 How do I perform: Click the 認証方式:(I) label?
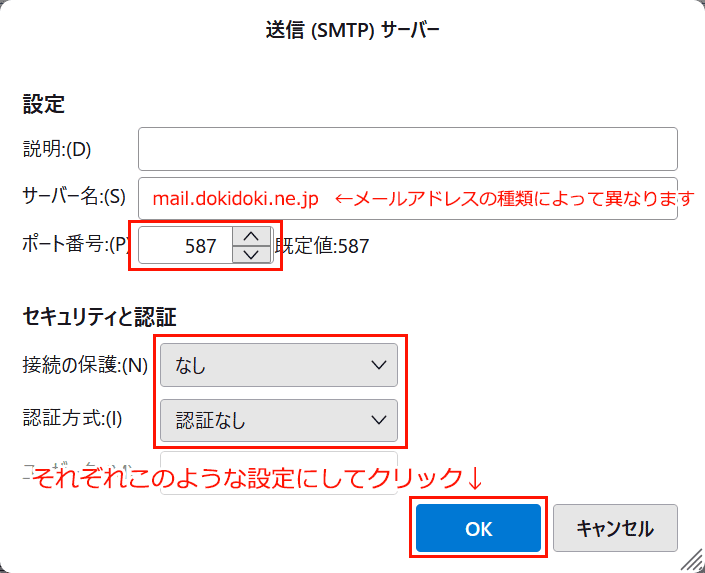(x=72, y=418)
